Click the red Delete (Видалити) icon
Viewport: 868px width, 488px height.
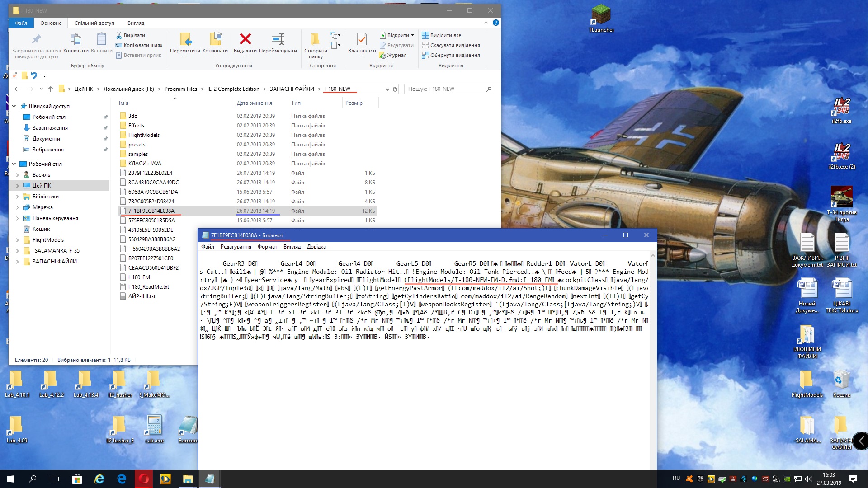click(245, 39)
